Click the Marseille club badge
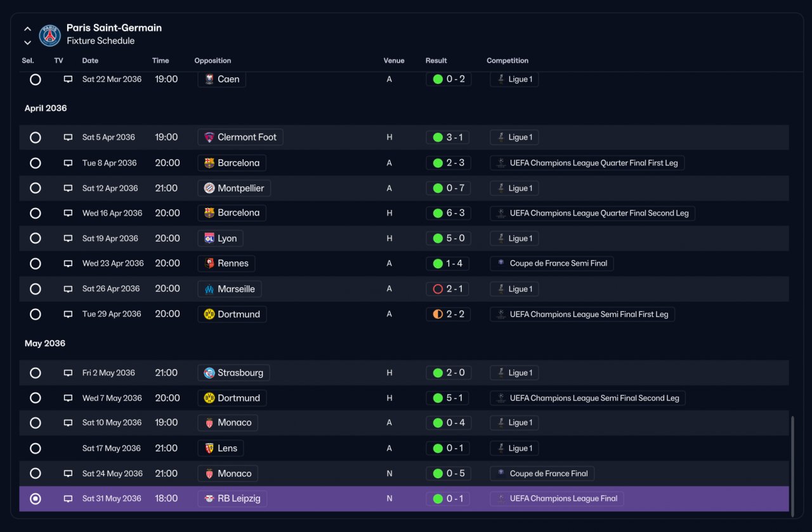Image resolution: width=812 pixels, height=532 pixels. click(x=209, y=289)
